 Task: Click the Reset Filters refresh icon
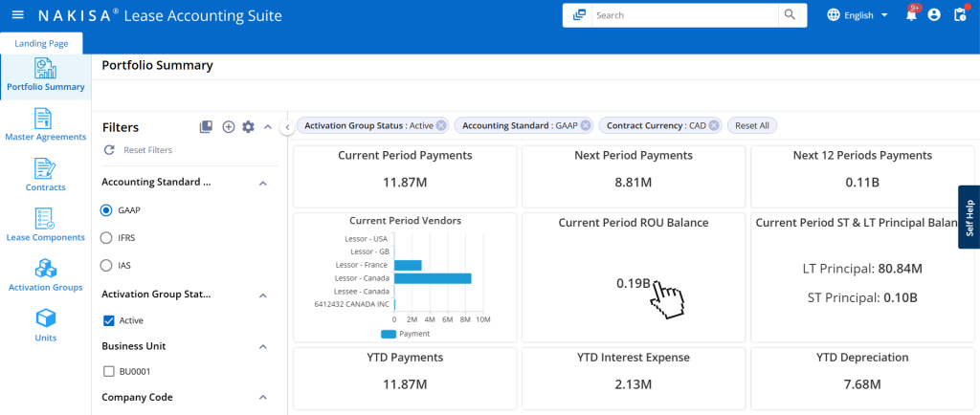pos(109,150)
